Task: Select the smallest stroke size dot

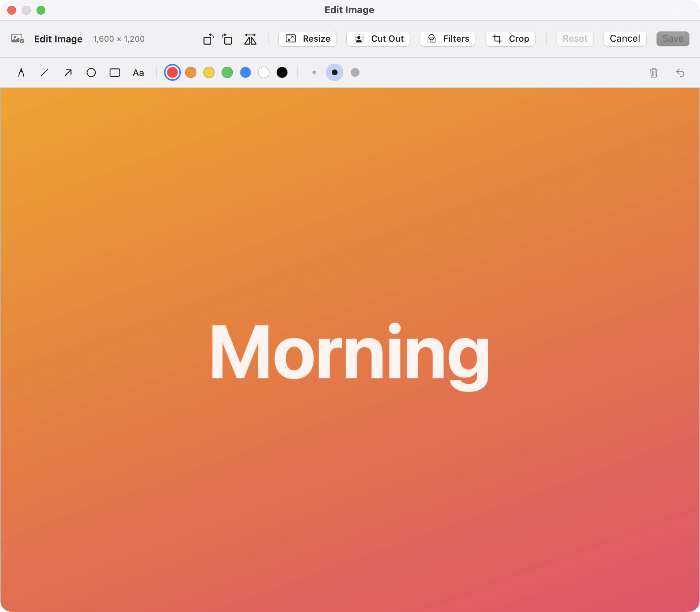Action: coord(314,72)
